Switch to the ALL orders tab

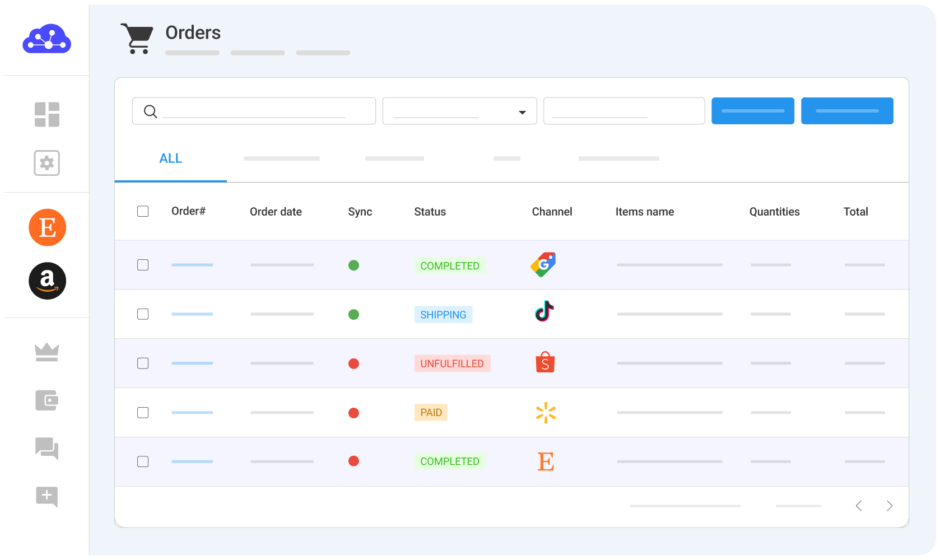coord(171,159)
